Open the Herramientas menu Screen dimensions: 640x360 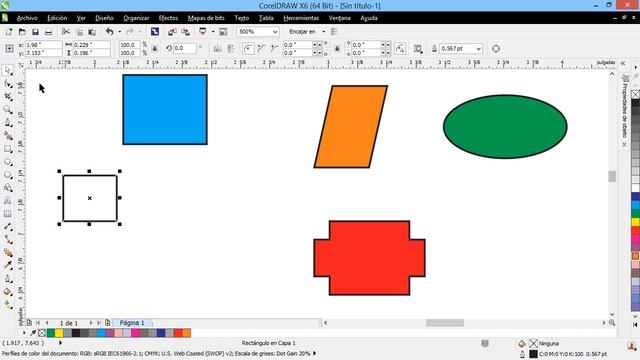click(x=301, y=18)
